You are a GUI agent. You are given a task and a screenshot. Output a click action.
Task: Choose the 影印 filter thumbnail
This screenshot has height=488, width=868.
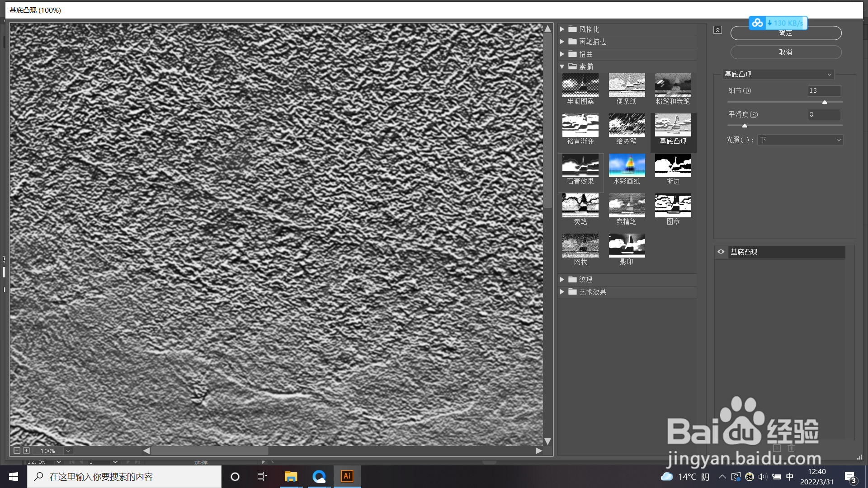[627, 246]
